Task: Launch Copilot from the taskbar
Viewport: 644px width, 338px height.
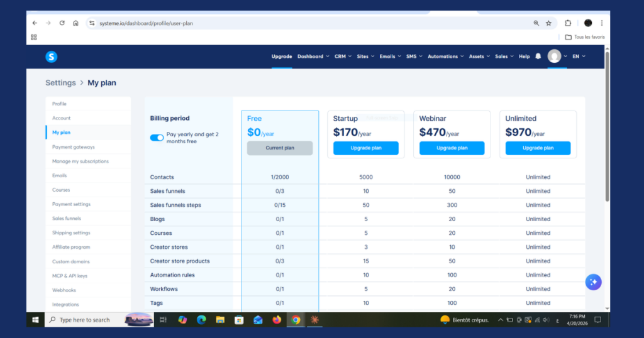Action: point(182,320)
